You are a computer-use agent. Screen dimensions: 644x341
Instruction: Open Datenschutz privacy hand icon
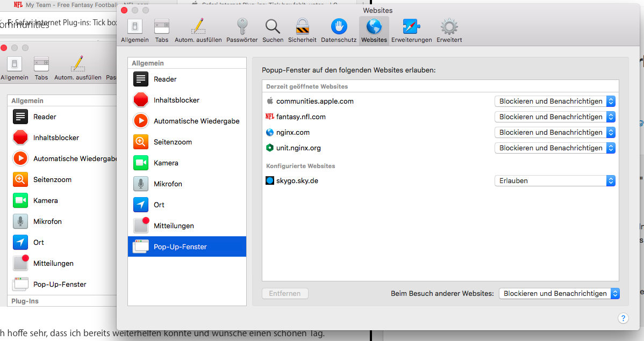click(339, 30)
